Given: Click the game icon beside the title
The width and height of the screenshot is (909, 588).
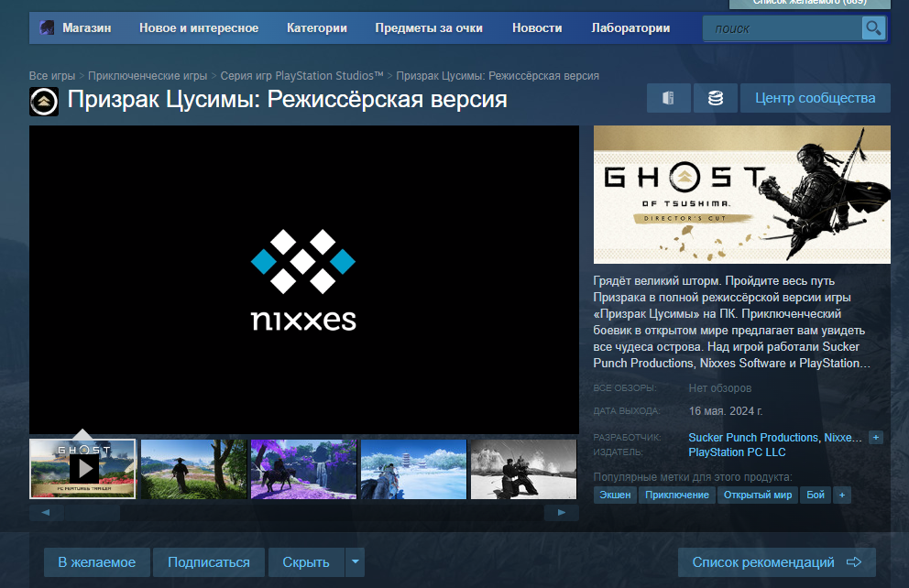Looking at the screenshot, I should point(44,102).
